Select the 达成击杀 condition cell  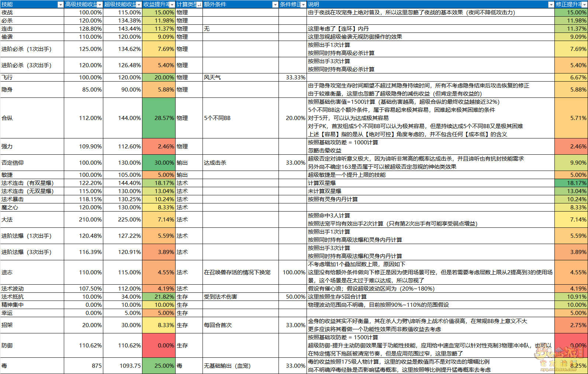coord(241,163)
